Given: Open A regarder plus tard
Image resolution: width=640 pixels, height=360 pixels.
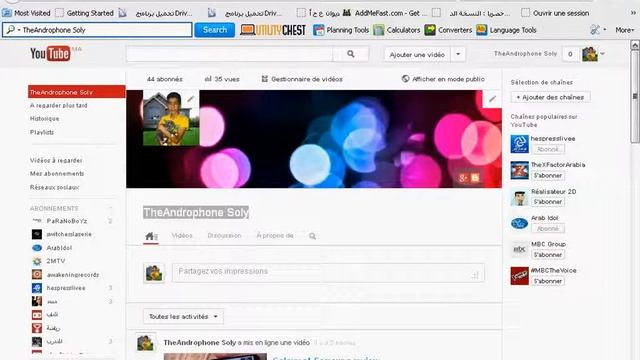Looking at the screenshot, I should (58, 105).
